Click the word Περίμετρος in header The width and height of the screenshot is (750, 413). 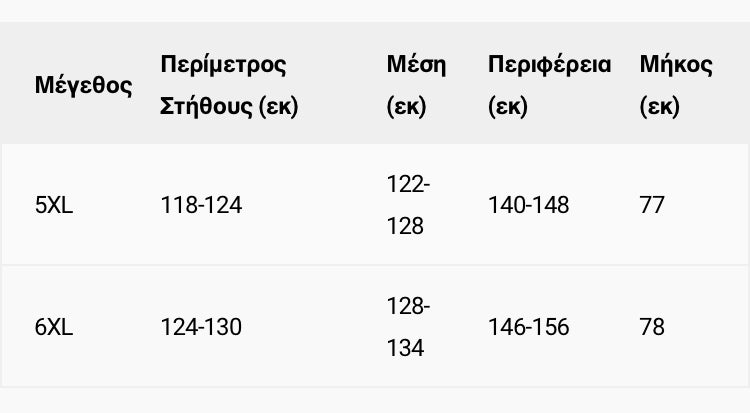click(x=223, y=65)
